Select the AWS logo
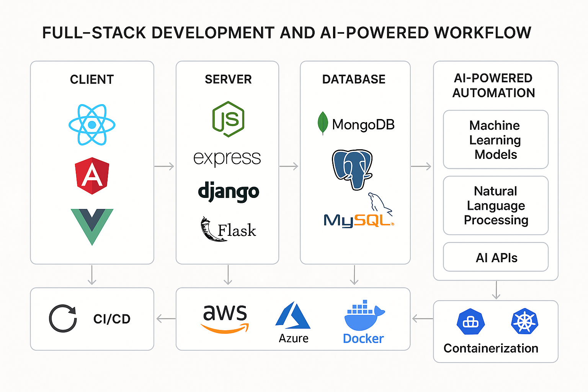Image resolution: width=588 pixels, height=392 pixels. coord(225,318)
